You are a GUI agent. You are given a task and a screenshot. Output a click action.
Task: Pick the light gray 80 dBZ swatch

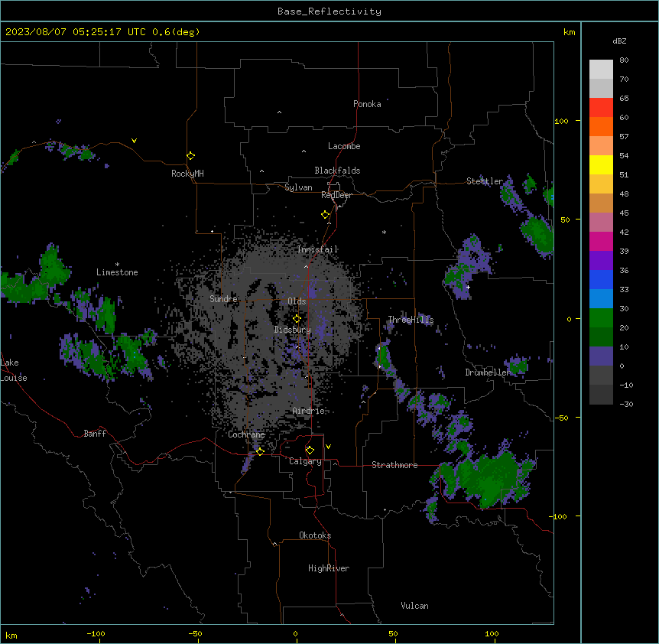pos(601,70)
